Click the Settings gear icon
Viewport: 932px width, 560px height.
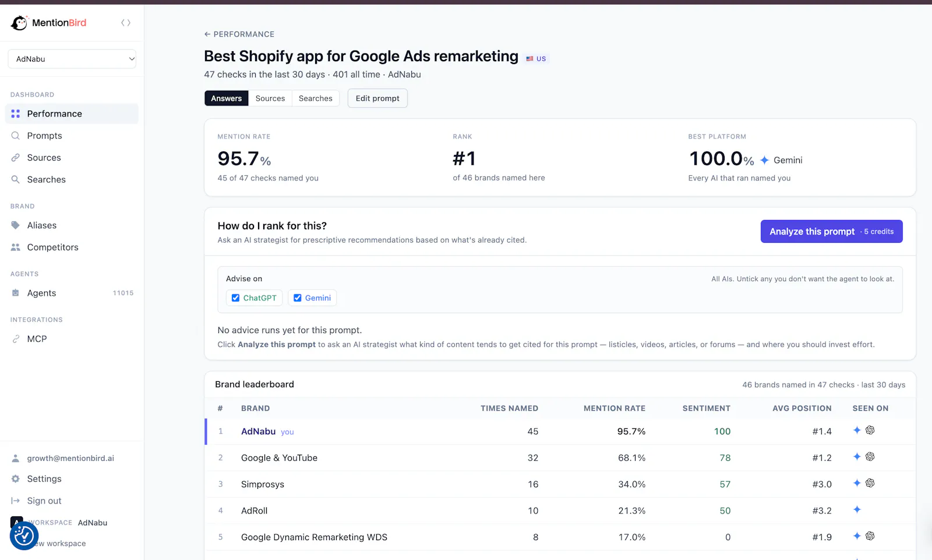pyautogui.click(x=16, y=479)
